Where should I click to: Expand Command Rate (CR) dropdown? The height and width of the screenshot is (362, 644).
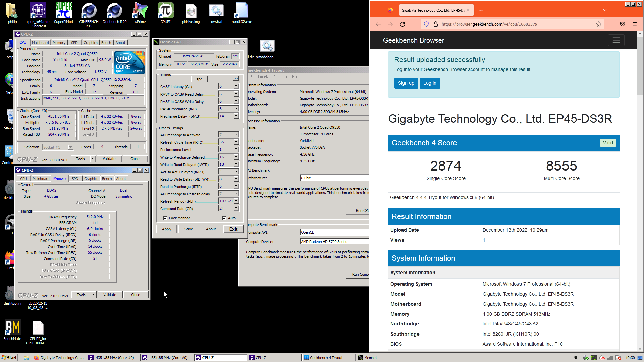[x=236, y=208]
